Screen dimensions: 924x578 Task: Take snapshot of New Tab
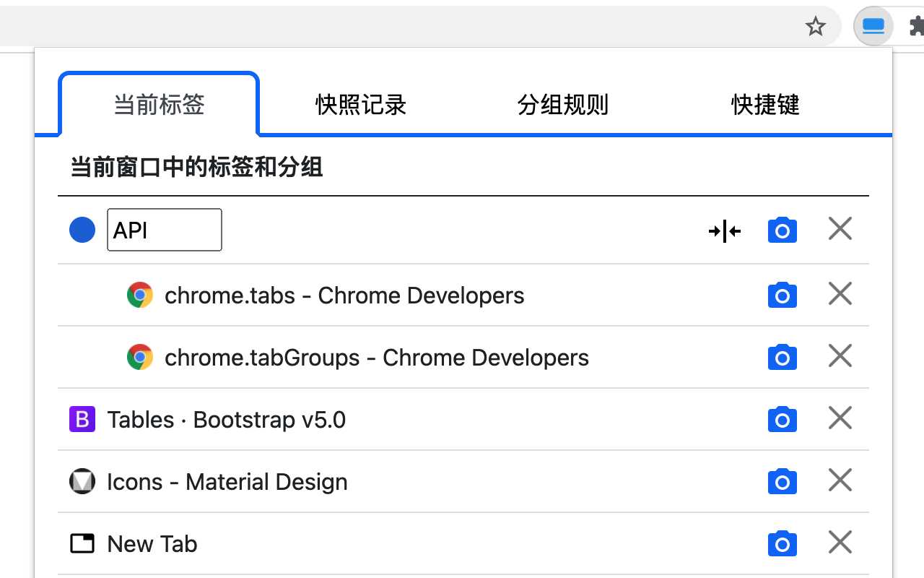(782, 544)
